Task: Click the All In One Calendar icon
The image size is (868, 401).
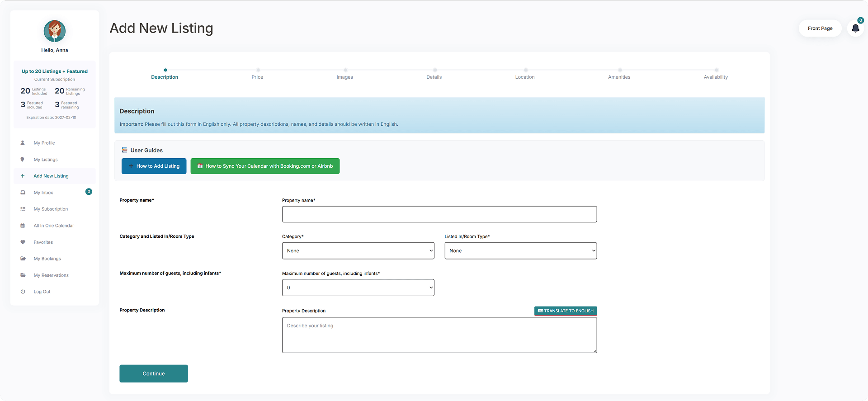Action: [23, 226]
